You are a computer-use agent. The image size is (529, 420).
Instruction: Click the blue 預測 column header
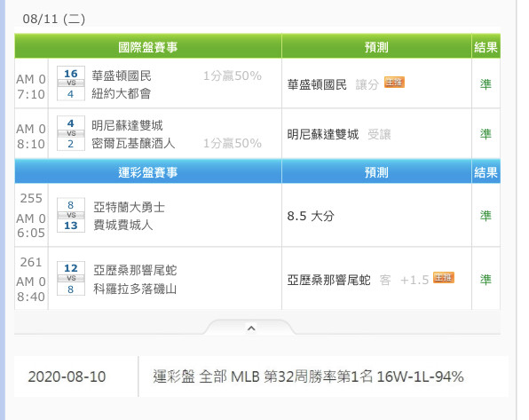[x=376, y=172]
